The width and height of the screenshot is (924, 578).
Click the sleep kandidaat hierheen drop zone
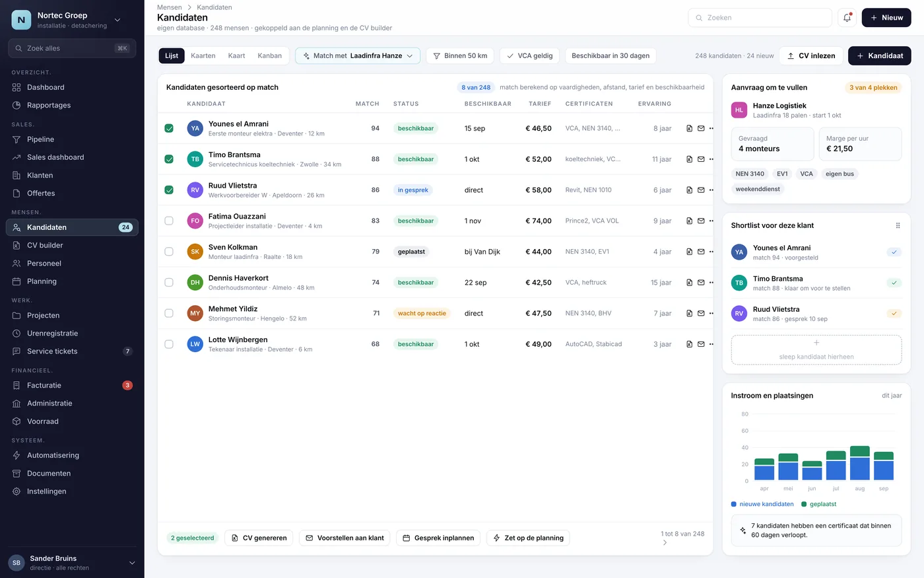tap(816, 350)
